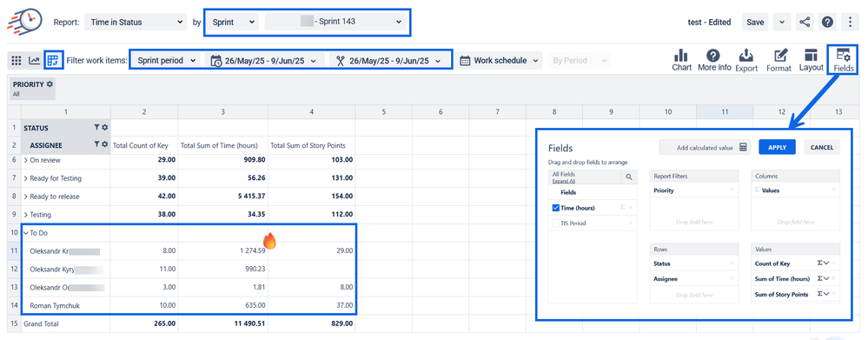Collapse the To Do row
The image size is (868, 340).
[25, 233]
